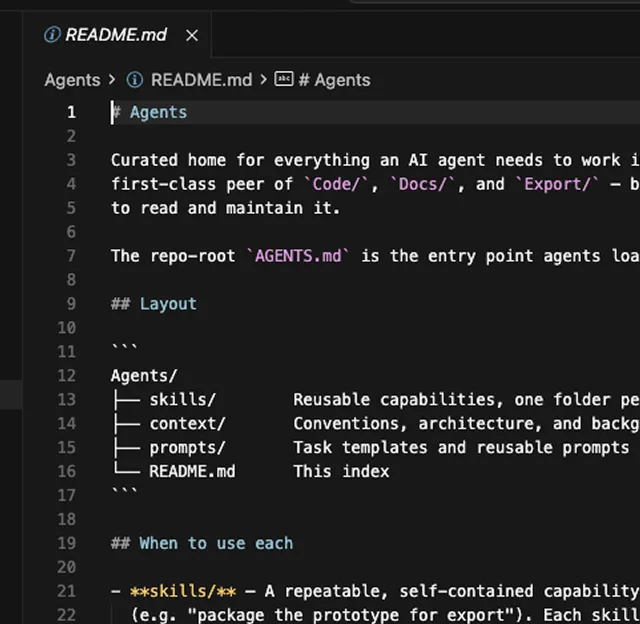640x624 pixels.
Task: Click the '## When to use each' heading
Action: [202, 543]
